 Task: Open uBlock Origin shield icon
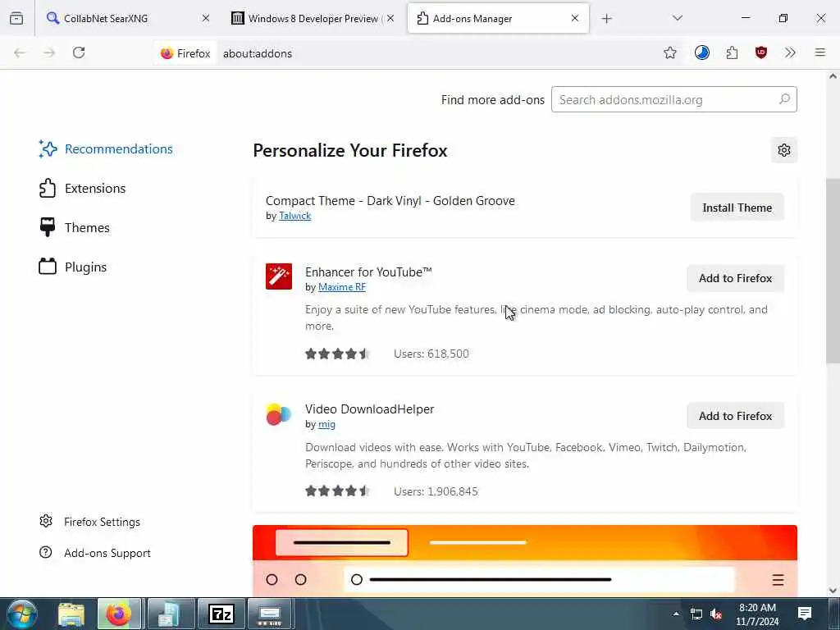(760, 52)
